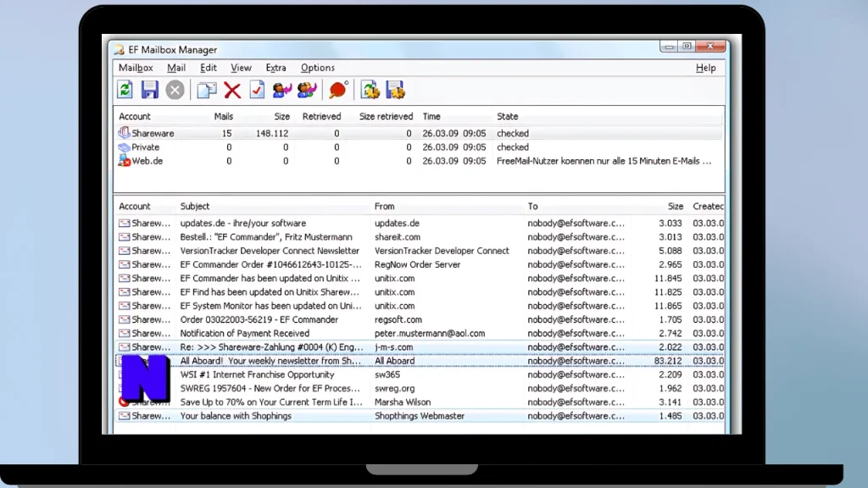Select the EF Commander Order #1046612643 mail
The image size is (868, 488).
point(270,264)
